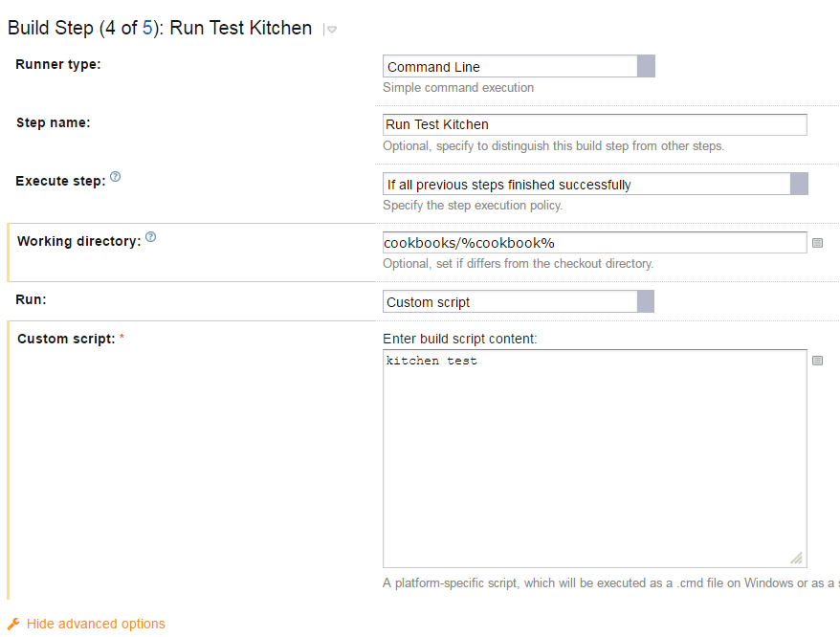
Task: Click Hide advanced options link
Action: [x=96, y=625]
